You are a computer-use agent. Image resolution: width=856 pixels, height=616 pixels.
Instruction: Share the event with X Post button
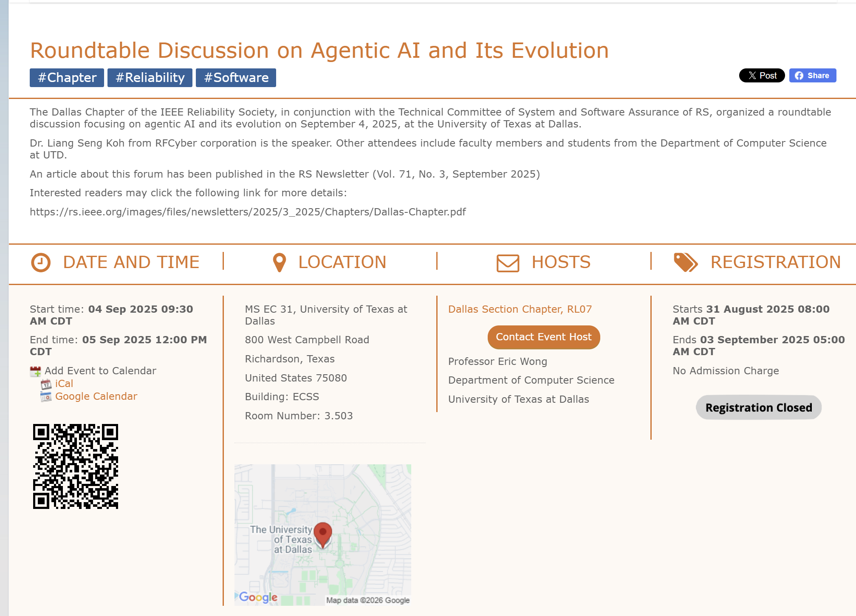[762, 76]
